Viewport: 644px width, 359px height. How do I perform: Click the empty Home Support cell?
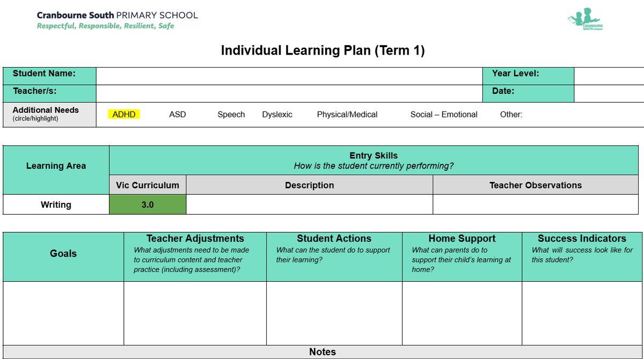click(x=462, y=313)
